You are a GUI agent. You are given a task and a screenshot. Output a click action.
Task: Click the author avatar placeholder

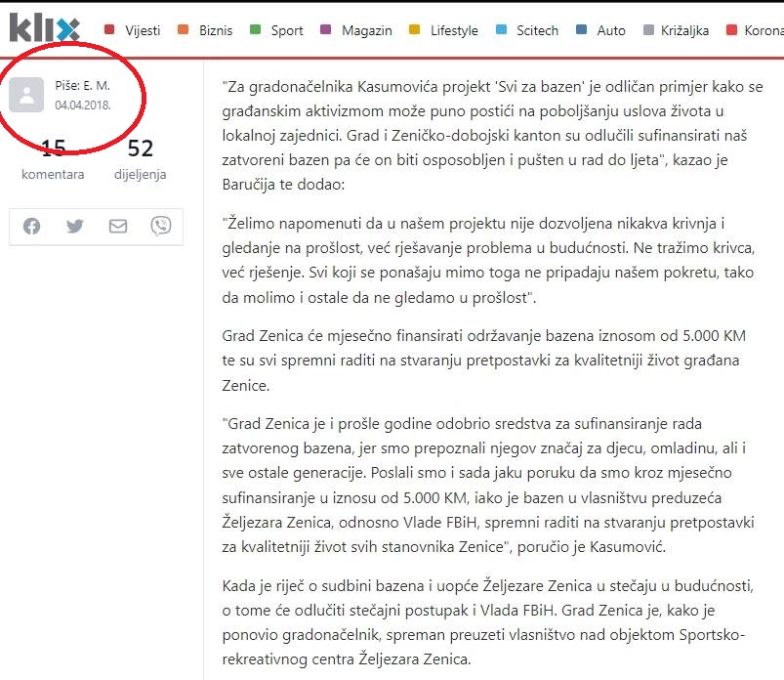coord(27,95)
